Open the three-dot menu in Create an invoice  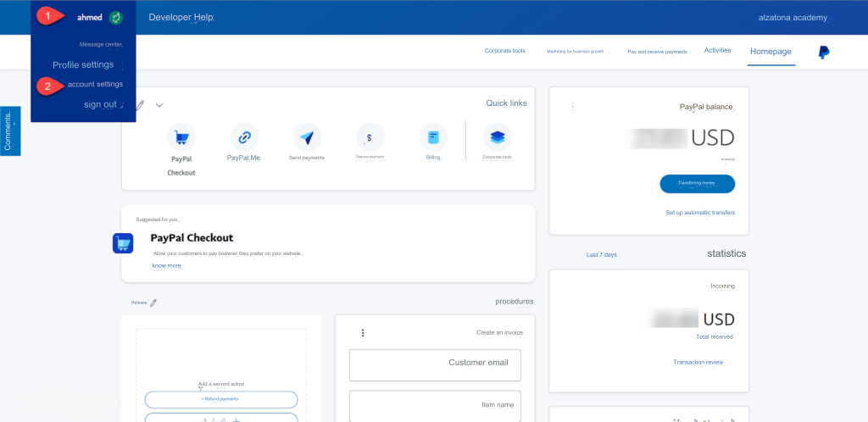(x=363, y=332)
